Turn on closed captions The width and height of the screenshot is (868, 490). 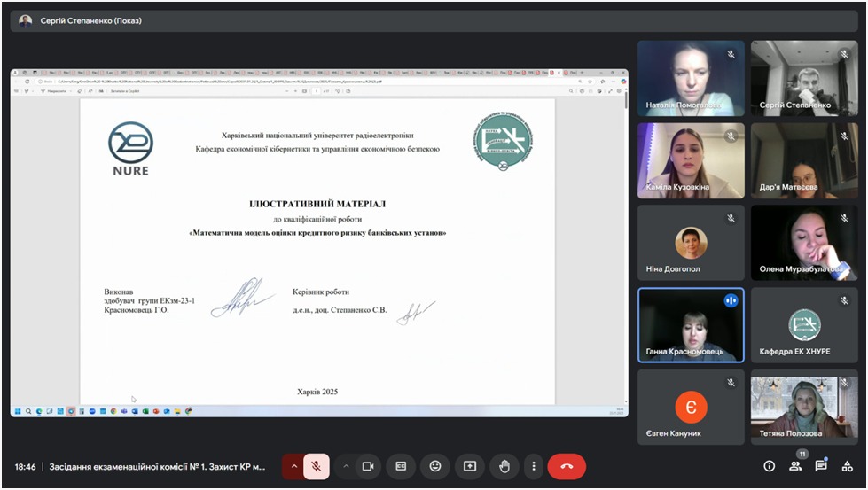click(401, 466)
